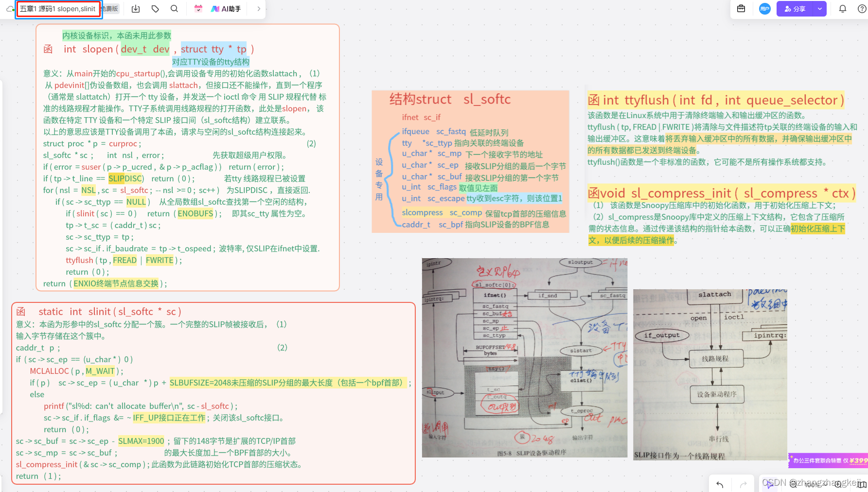Click the 'SLMAX=1900' highlighted text
The height and width of the screenshot is (492, 868).
141,441
